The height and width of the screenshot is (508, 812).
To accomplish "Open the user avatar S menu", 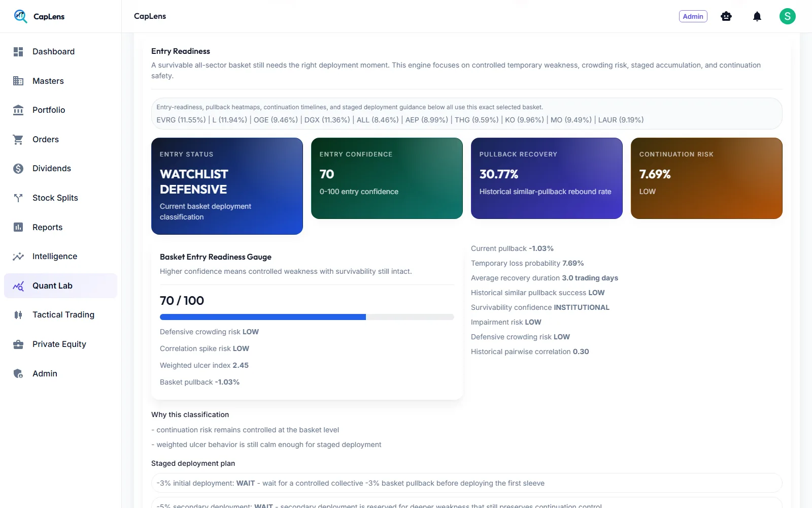I will coord(788,16).
